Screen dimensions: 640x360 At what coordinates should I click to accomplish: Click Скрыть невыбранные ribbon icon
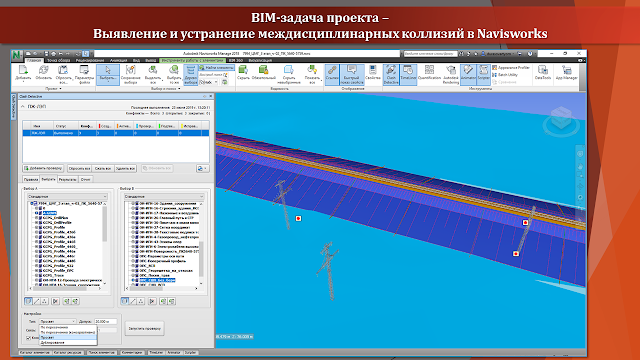[289, 74]
